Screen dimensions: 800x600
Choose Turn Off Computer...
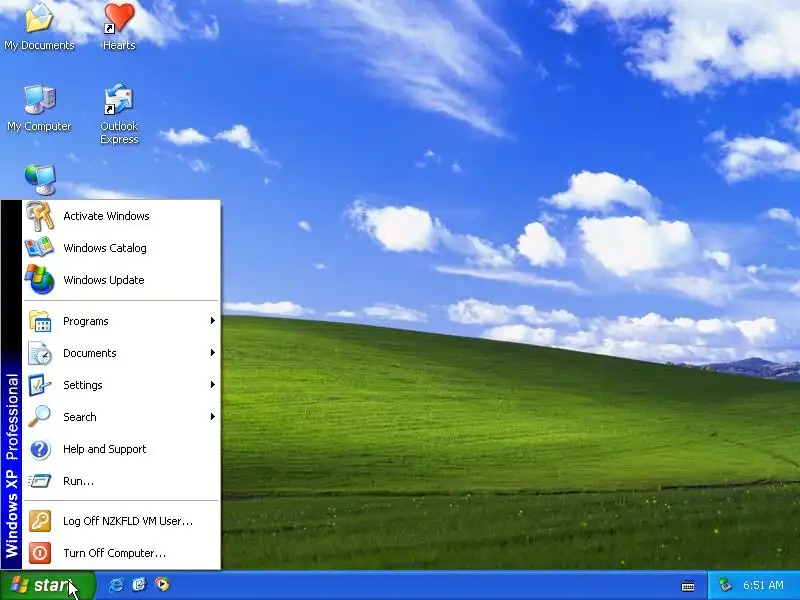pos(121,553)
